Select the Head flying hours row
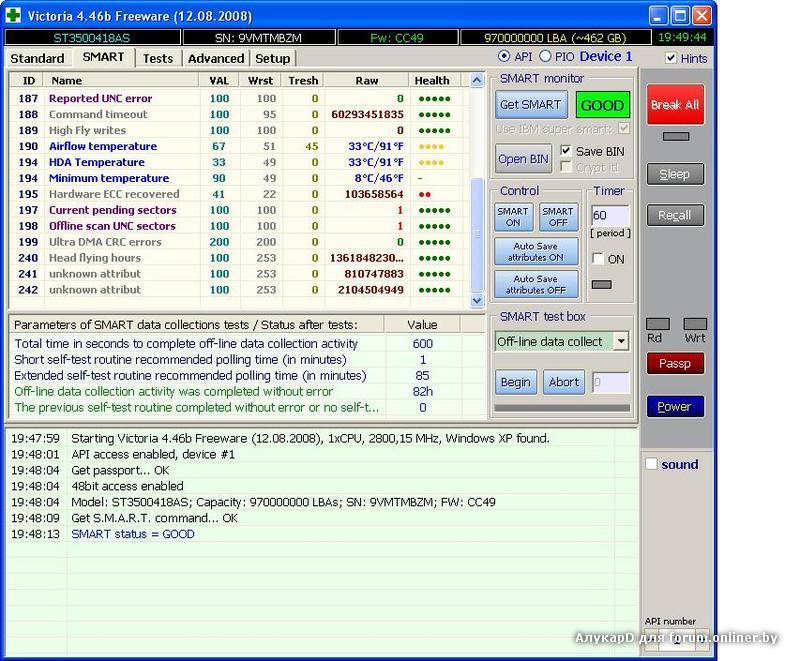The height and width of the screenshot is (661, 800). coord(239,258)
